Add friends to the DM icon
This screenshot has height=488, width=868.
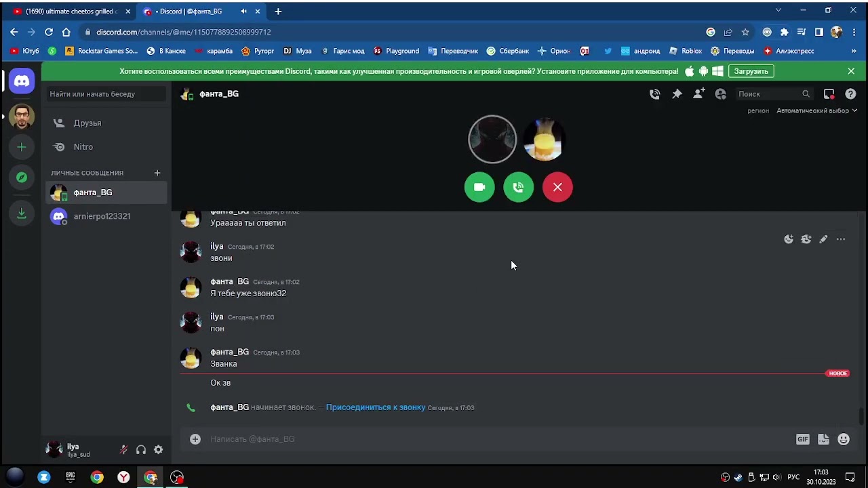(698, 94)
